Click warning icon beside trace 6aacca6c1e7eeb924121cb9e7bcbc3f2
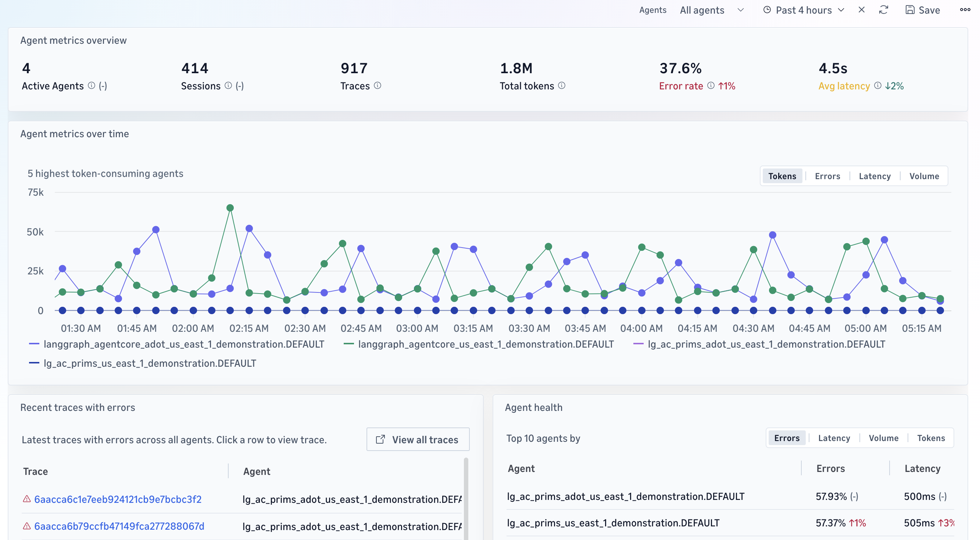The image size is (980, 540). [x=26, y=499]
